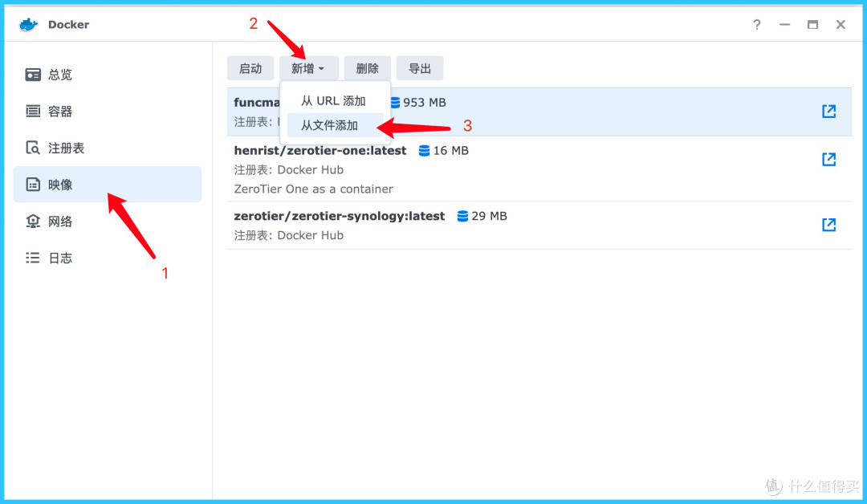
Task: Click the 容器 container sidebar icon
Action: (x=33, y=111)
